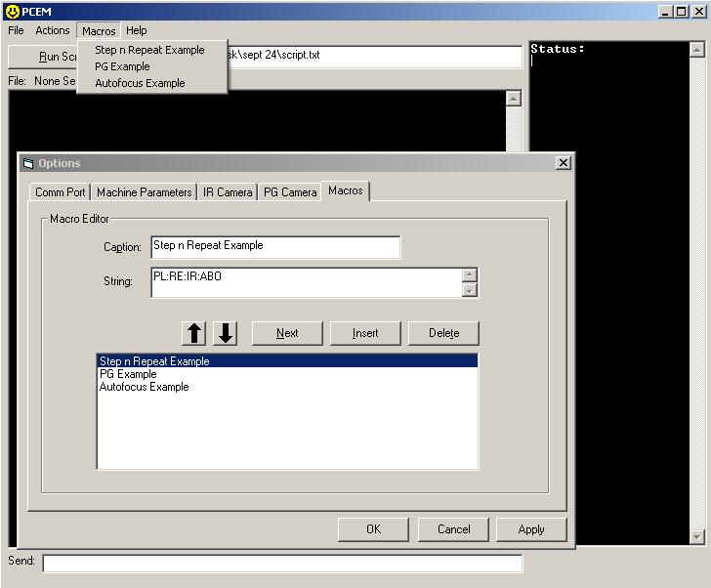
Task: Open the Help menu
Action: [137, 30]
